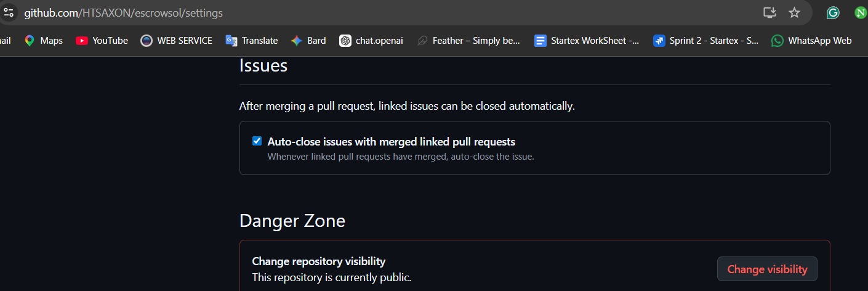Open the Bard bookmark
868x291 pixels.
point(308,41)
